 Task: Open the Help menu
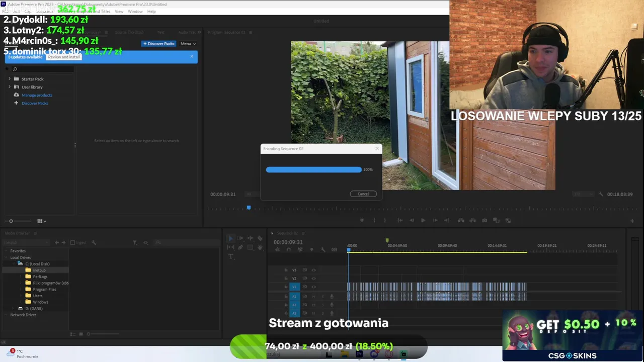151,11
